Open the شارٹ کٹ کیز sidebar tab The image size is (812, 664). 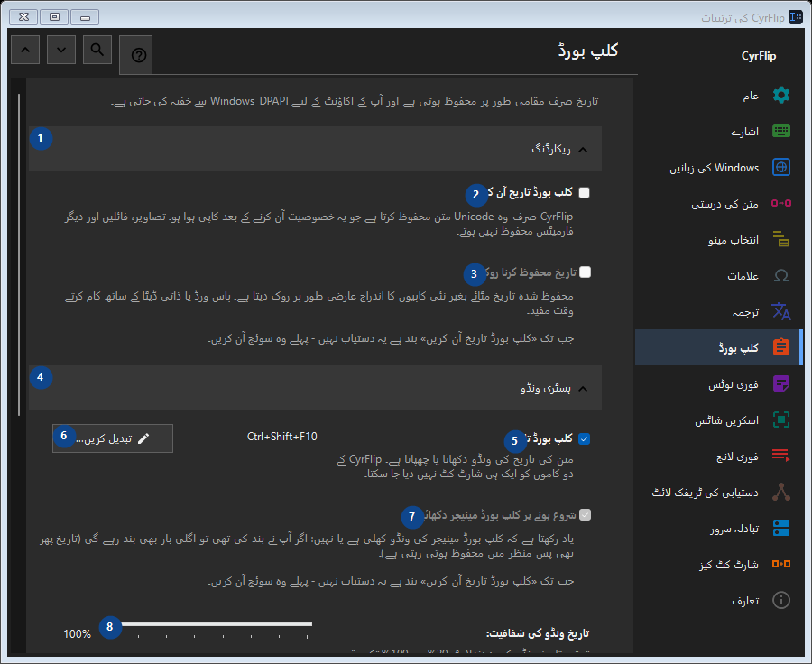(719, 564)
